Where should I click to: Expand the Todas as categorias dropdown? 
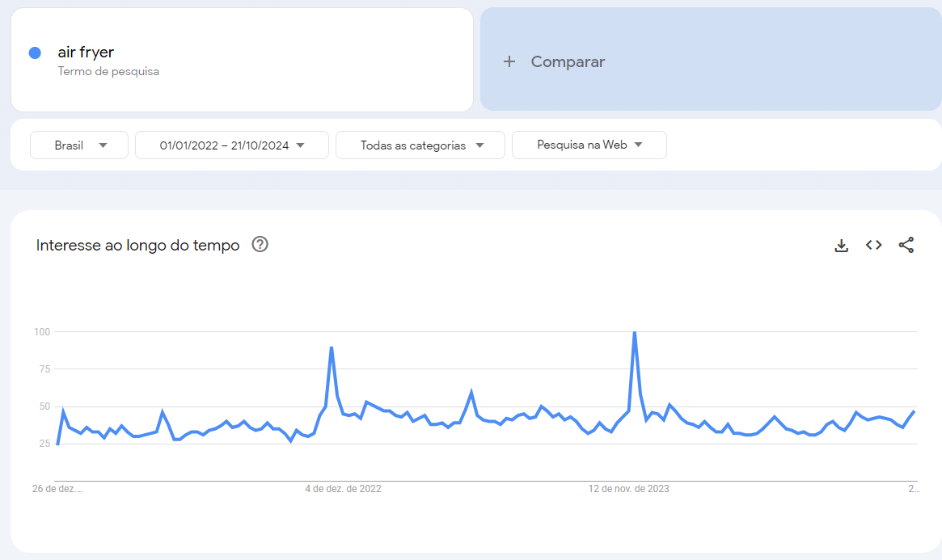[420, 145]
